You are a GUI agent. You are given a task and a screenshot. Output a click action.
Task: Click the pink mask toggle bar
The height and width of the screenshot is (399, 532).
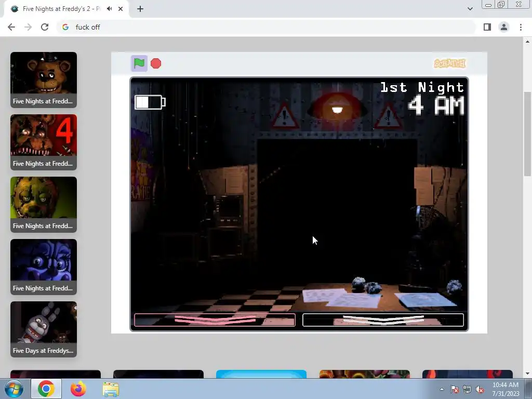pos(215,320)
